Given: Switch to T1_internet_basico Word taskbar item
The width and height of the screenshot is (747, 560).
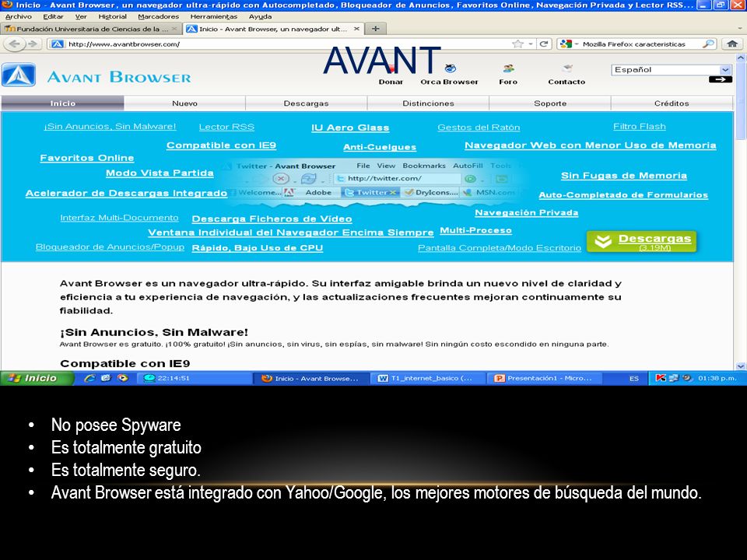Looking at the screenshot, I should pyautogui.click(x=427, y=378).
